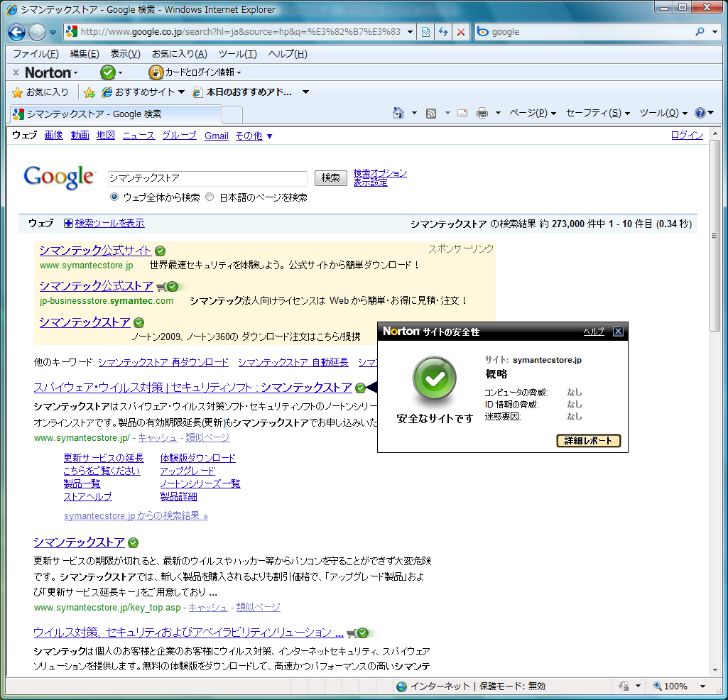
Task: Click the ログイン link
Action: tap(687, 135)
